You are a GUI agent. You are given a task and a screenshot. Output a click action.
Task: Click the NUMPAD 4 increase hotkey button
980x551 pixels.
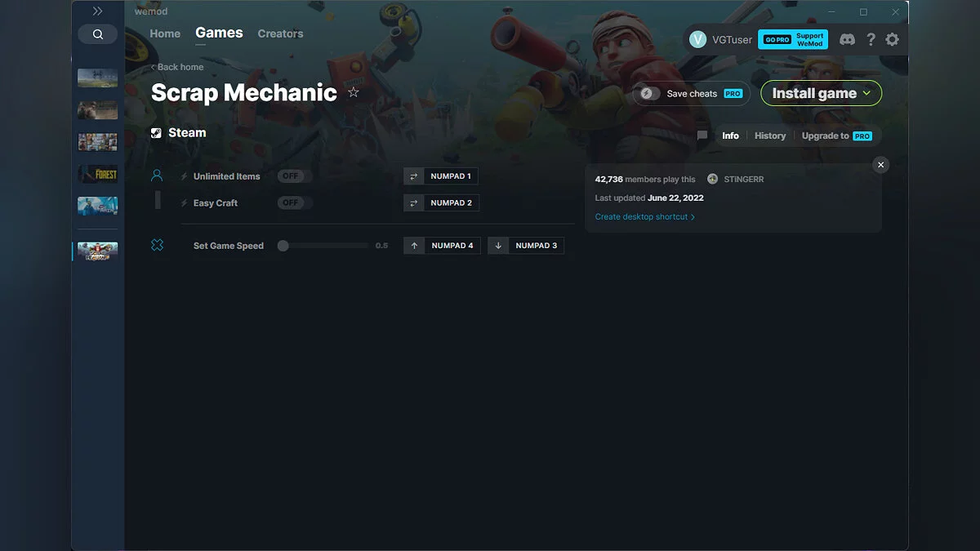pyautogui.click(x=442, y=246)
